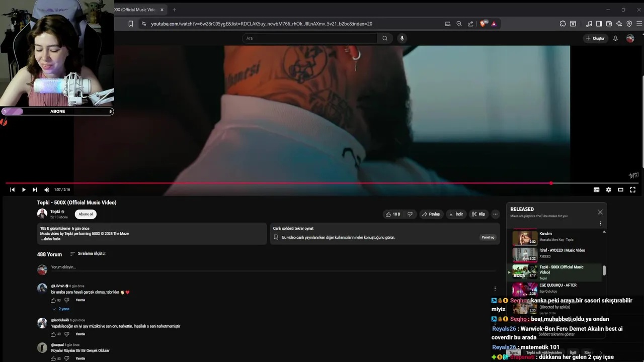Open the live chat replay panel
The width and height of the screenshot is (644, 362).
(x=488, y=237)
